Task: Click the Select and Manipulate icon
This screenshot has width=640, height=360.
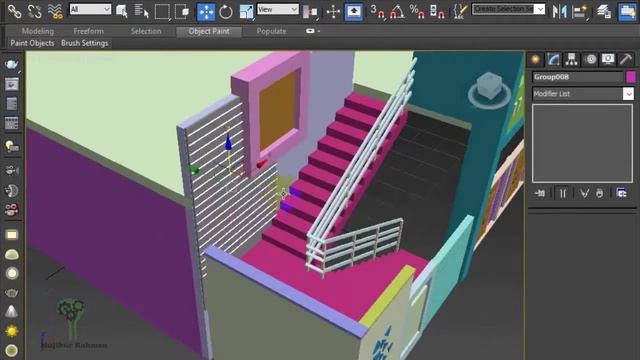Action: click(x=333, y=12)
